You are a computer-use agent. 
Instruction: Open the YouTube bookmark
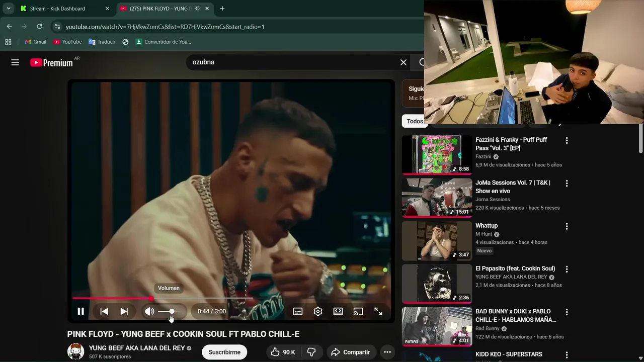point(67,42)
